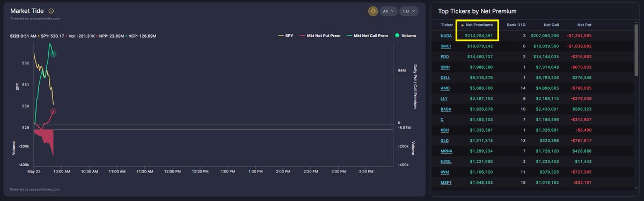Viewport: 644px width, 201px height.
Task: Select NVDA net call value $207,090,296
Action: [x=545, y=35]
